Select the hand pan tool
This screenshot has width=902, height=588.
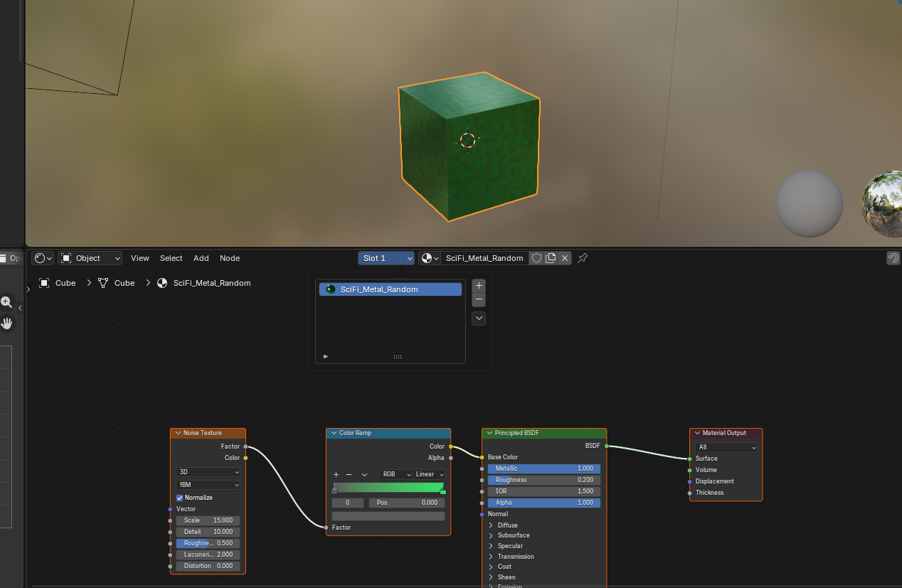(7, 324)
